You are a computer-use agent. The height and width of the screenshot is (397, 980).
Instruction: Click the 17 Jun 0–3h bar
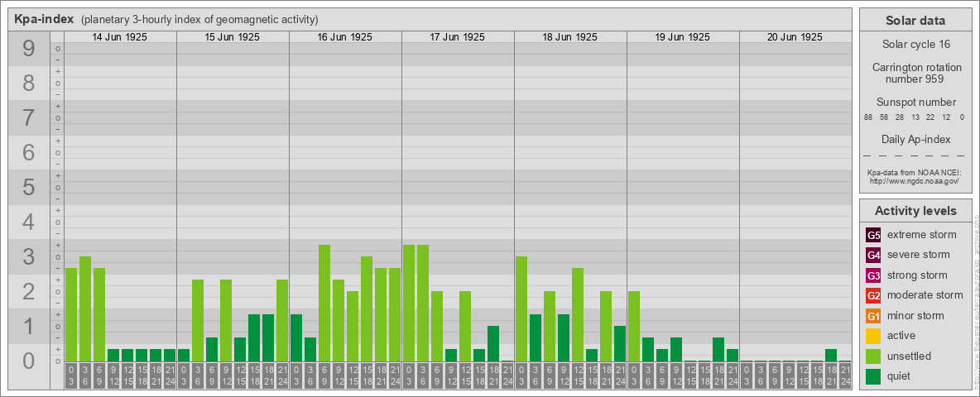[x=409, y=304]
